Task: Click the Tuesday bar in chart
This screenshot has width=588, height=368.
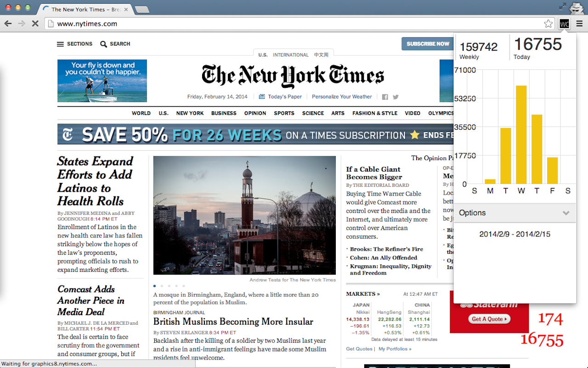Action: [x=505, y=156]
